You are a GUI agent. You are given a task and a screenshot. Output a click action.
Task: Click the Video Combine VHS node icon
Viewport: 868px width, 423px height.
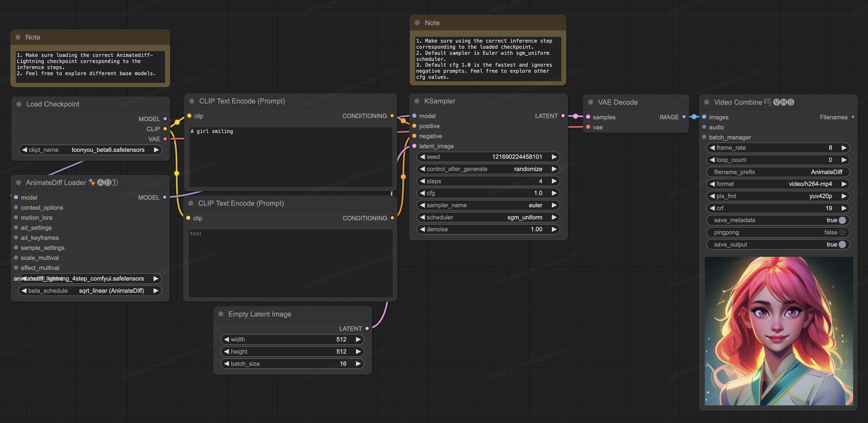[768, 102]
